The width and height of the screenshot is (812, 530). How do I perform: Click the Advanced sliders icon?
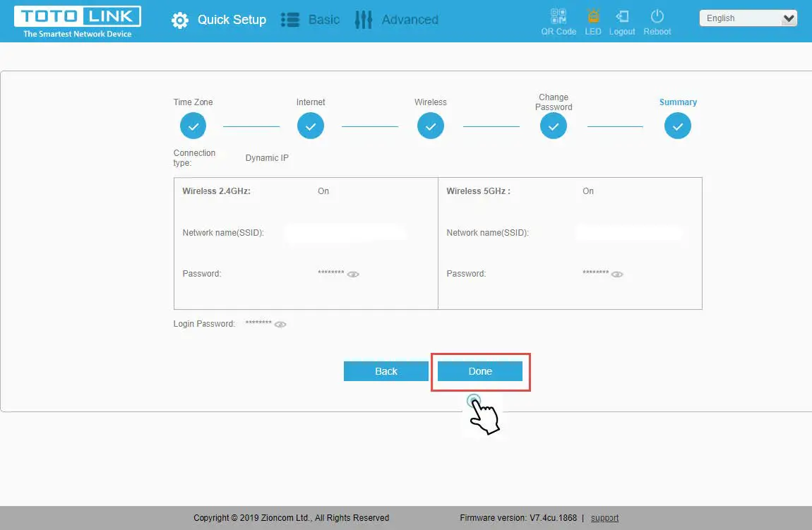click(x=364, y=20)
